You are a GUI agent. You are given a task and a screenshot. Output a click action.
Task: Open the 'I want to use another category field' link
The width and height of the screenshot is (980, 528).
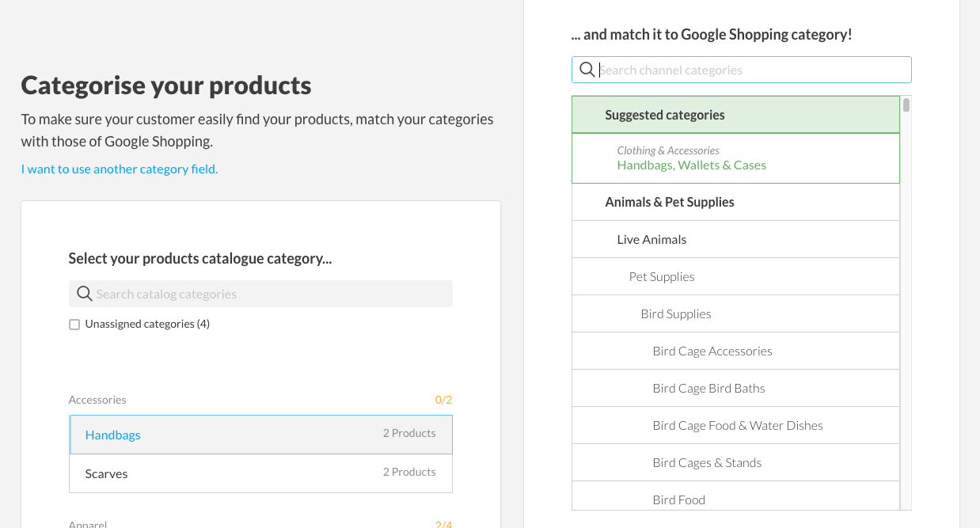(119, 169)
